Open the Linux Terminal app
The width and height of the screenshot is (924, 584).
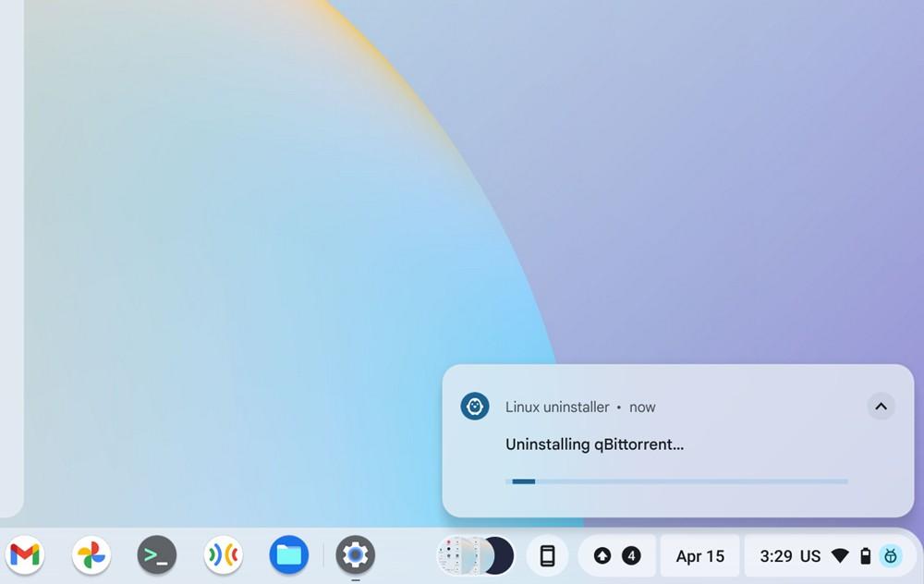point(157,555)
